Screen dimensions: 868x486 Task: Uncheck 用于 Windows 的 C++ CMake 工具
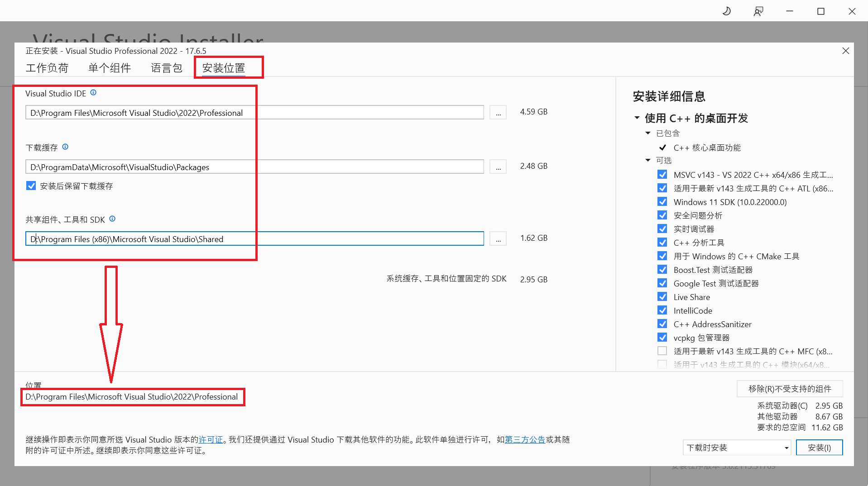pyautogui.click(x=662, y=256)
